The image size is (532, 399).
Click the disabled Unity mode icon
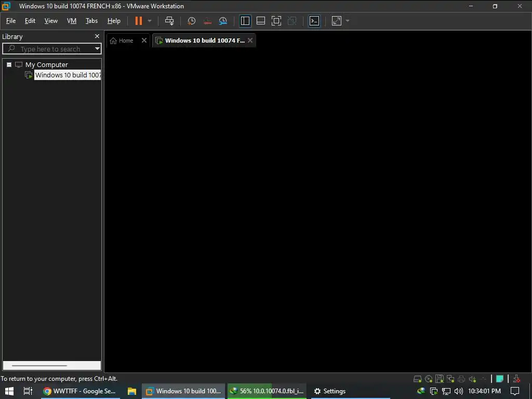tap(292, 21)
